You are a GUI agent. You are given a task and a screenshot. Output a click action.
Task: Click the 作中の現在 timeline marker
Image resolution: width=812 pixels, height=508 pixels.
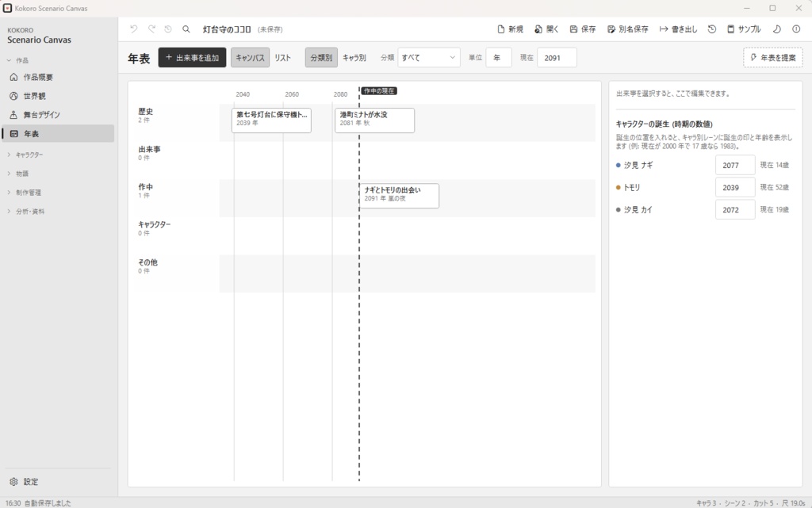[x=379, y=91]
